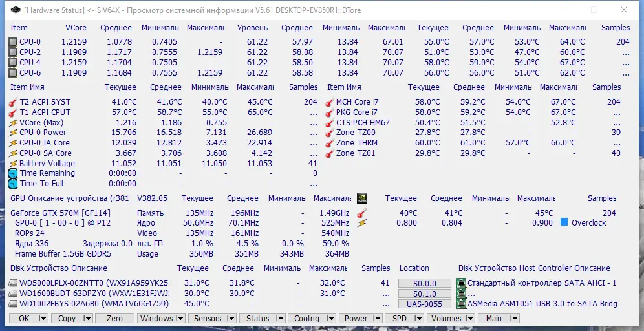The width and height of the screenshot is (644, 331).
Task: Click the Location column header
Action: [x=414, y=268]
